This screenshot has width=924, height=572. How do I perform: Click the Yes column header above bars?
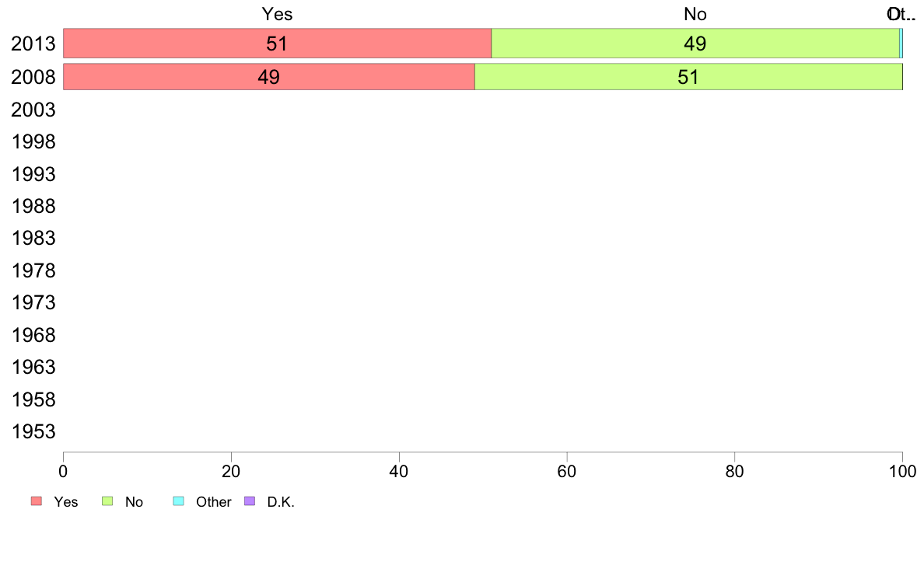[x=277, y=14]
